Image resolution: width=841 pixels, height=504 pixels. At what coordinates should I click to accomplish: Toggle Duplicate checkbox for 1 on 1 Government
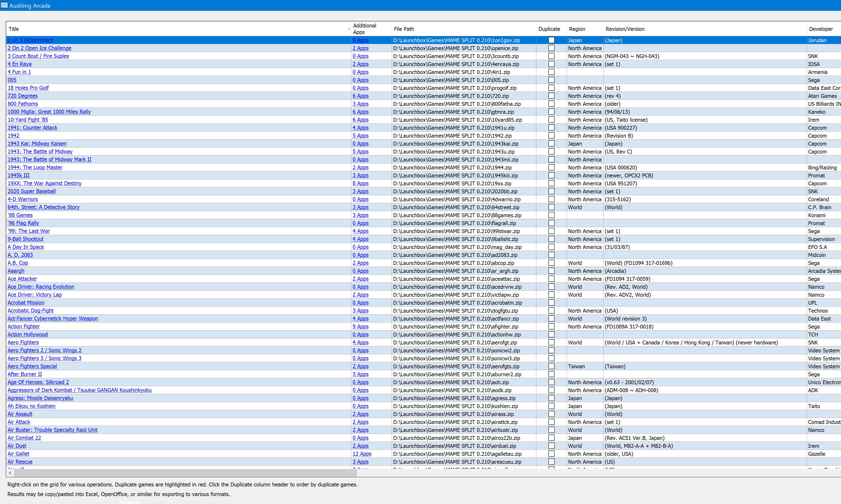click(x=551, y=40)
